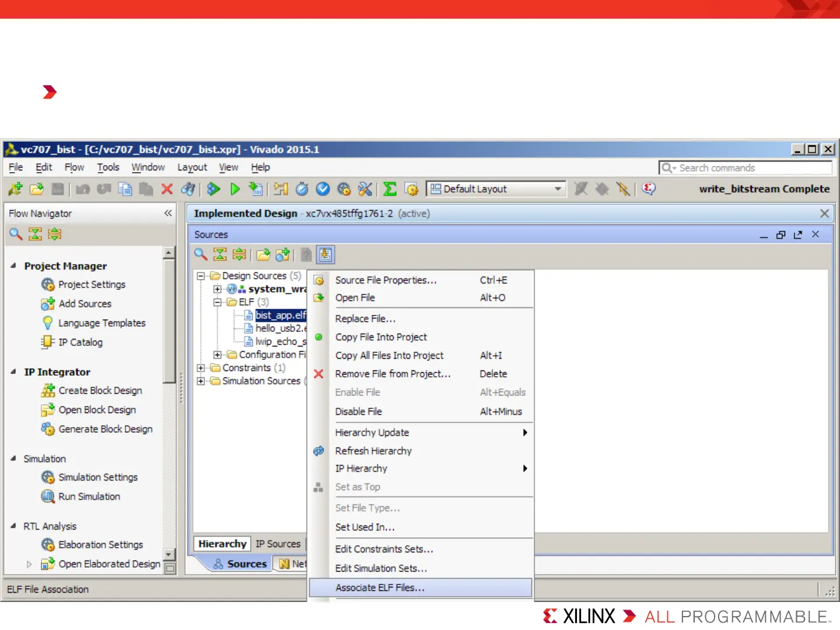Choose Associate ELF Files from context menu
The image size is (840, 630).
[x=421, y=587]
